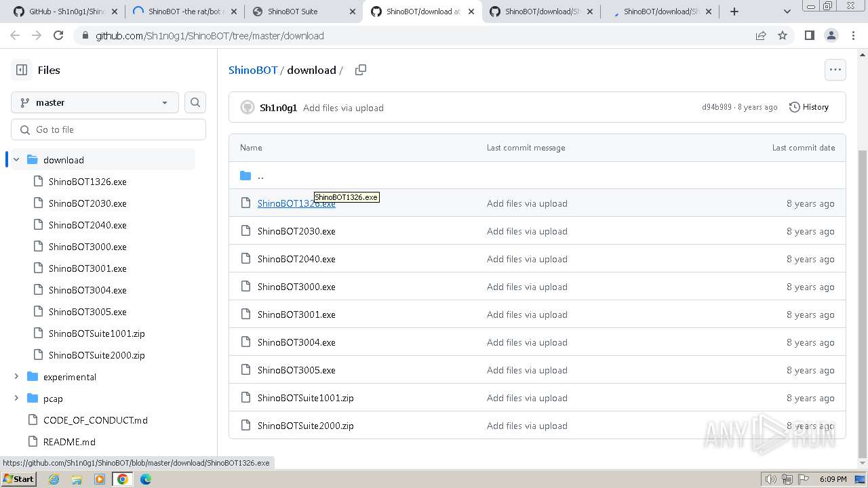Image resolution: width=868 pixels, height=488 pixels.
Task: Expand the experimental folder in tree
Action: 16,377
